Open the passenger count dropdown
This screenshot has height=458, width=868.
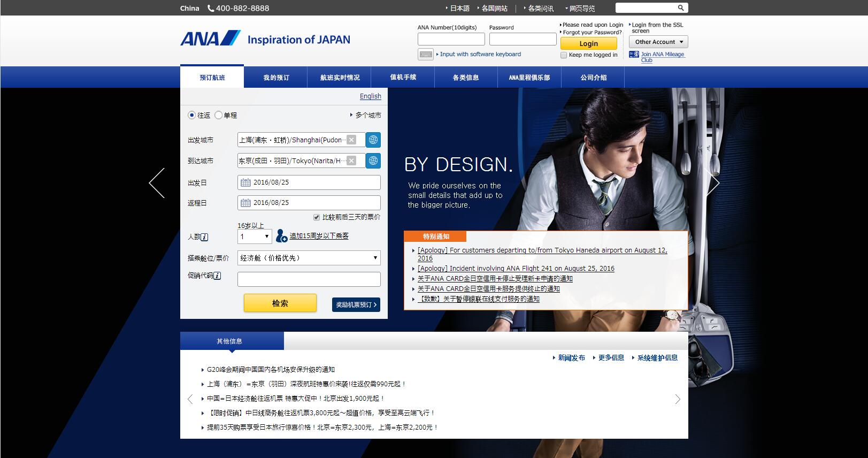coord(255,236)
